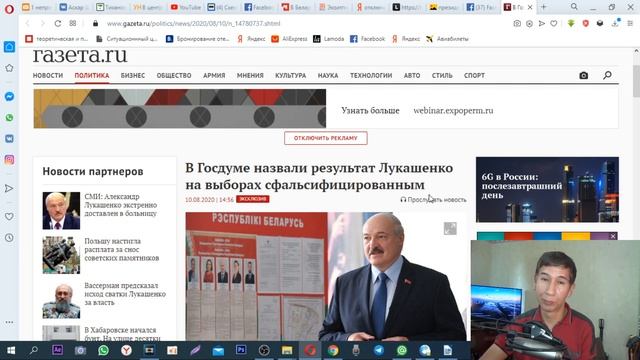Open СПОРТ section in site menu

click(474, 76)
